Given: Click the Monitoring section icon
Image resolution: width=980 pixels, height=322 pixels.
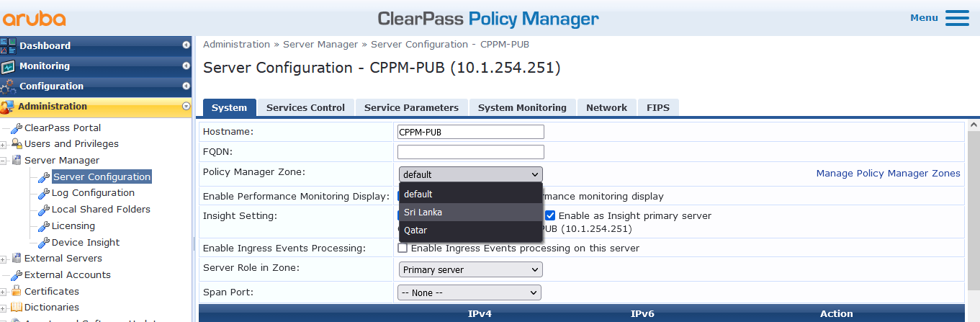Looking at the screenshot, I should click(x=8, y=66).
